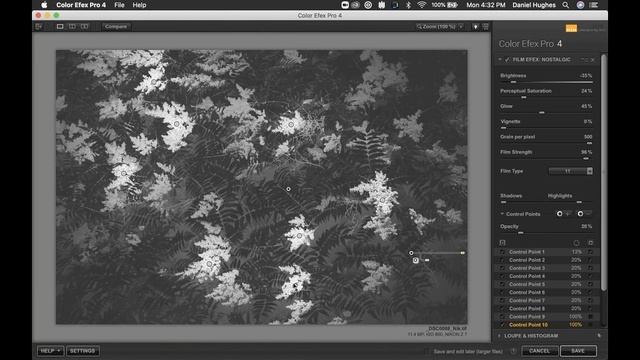The width and height of the screenshot is (640, 360).
Task: Click the Grain per pixel value 500
Action: point(588,137)
